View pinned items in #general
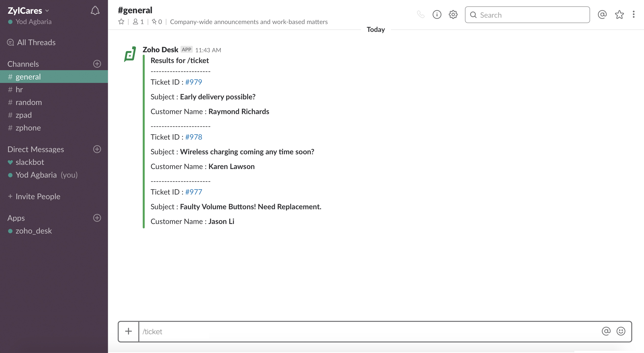 coord(157,22)
